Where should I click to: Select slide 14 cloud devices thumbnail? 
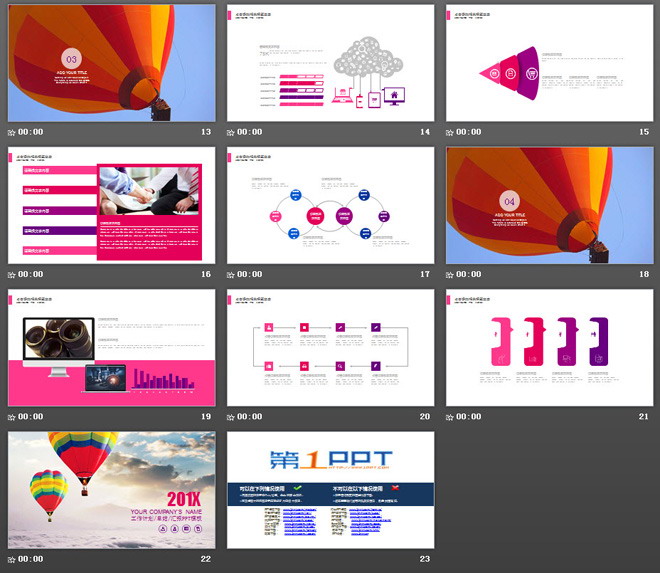coord(330,63)
